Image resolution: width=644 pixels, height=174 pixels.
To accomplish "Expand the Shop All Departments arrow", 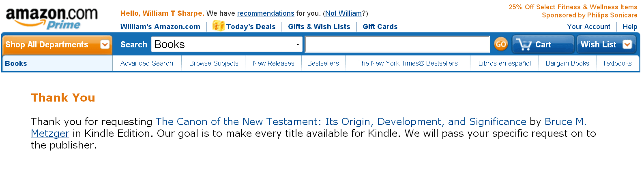I will 105,45.
